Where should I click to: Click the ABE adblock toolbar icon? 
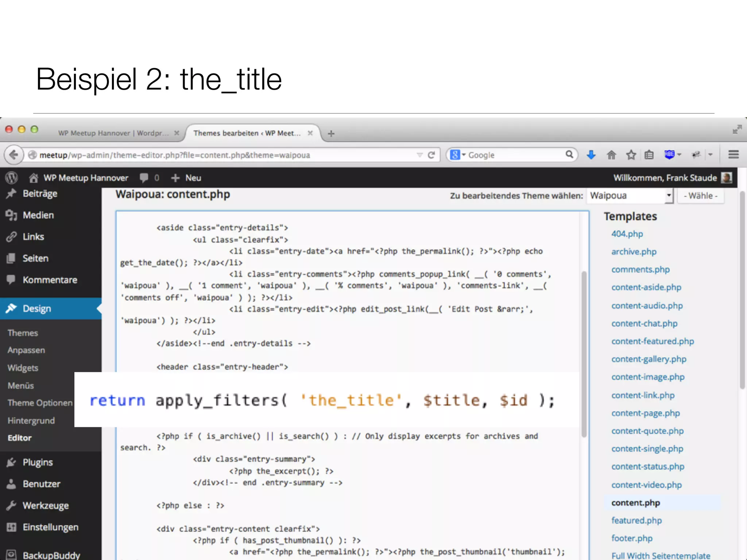coord(669,155)
